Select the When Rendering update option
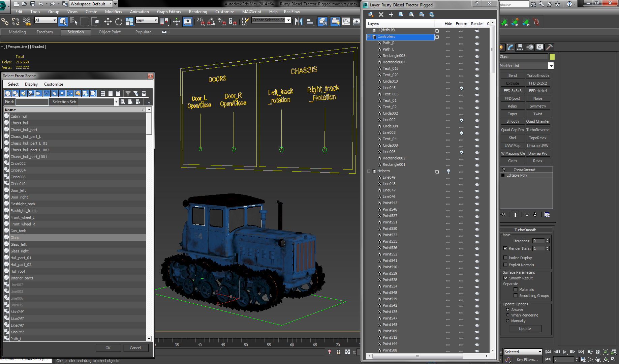 click(x=507, y=315)
